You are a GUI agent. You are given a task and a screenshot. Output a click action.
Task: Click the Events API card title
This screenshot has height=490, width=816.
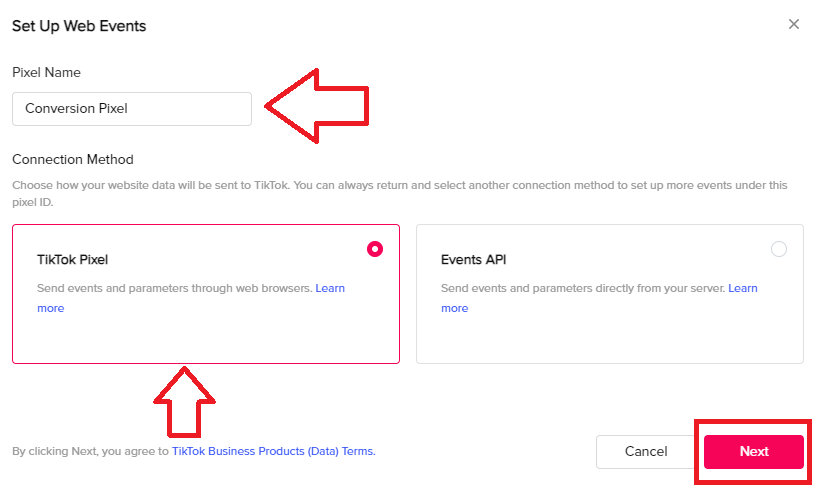click(x=473, y=260)
